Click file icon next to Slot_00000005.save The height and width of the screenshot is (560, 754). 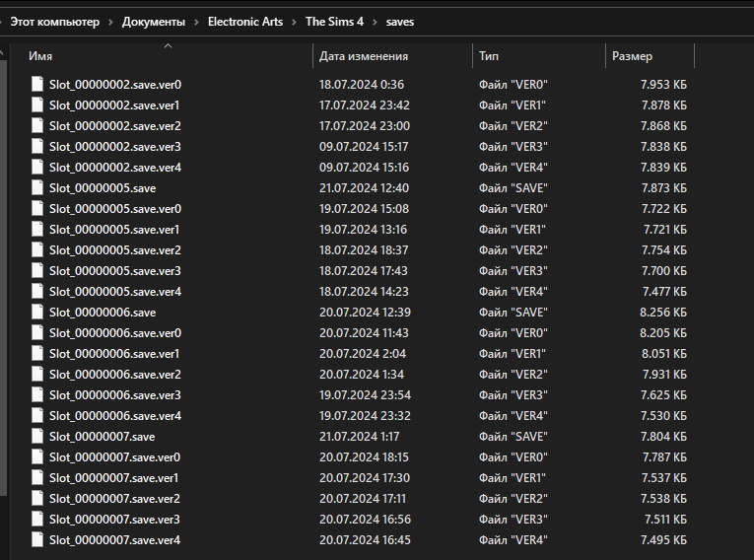click(37, 188)
